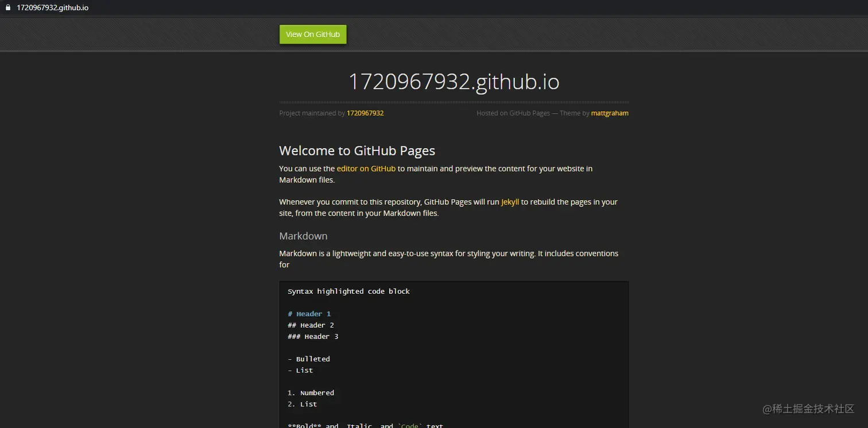Image resolution: width=868 pixels, height=428 pixels.
Task: Click the '- List' code line
Action: 300,371
